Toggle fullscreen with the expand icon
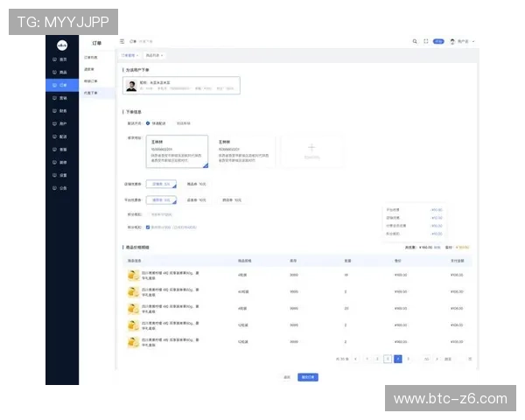The width and height of the screenshot is (525, 420). click(425, 41)
